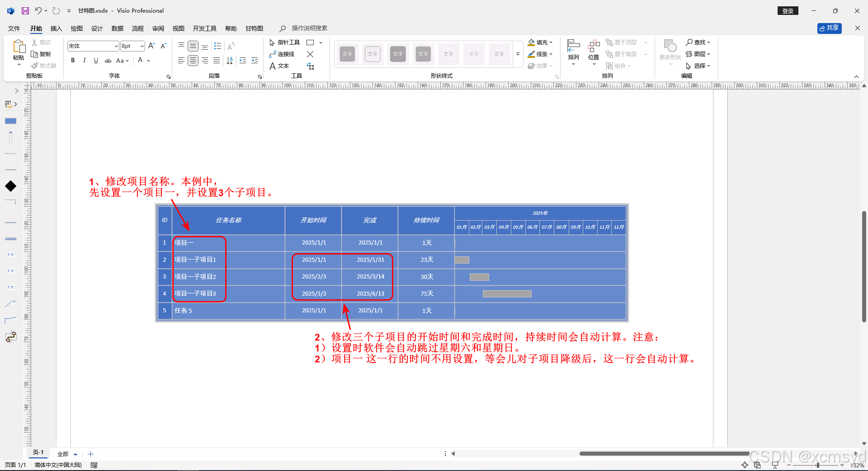Image resolution: width=868 pixels, height=471 pixels.
Task: Decrease paragraph indent
Action: tap(243, 61)
